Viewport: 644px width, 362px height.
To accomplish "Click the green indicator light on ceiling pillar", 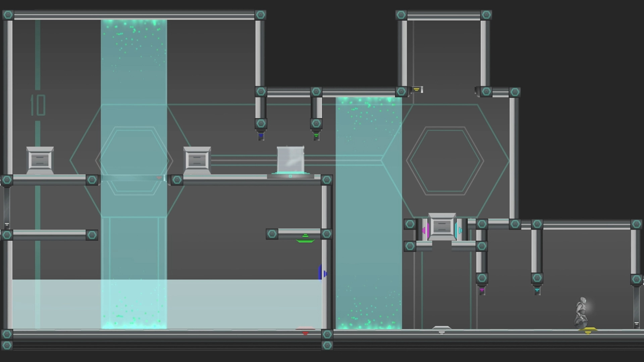I will (x=316, y=136).
